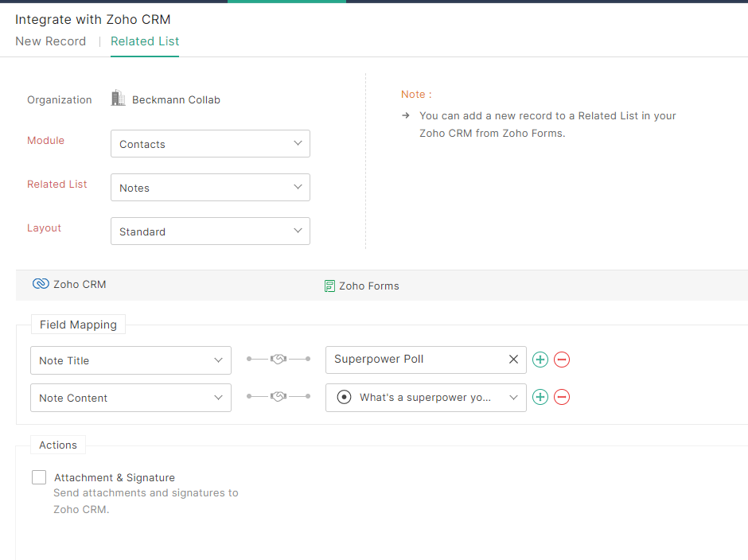748x560 pixels.
Task: Click the handshake mapping icon for Note Title
Action: 279,359
